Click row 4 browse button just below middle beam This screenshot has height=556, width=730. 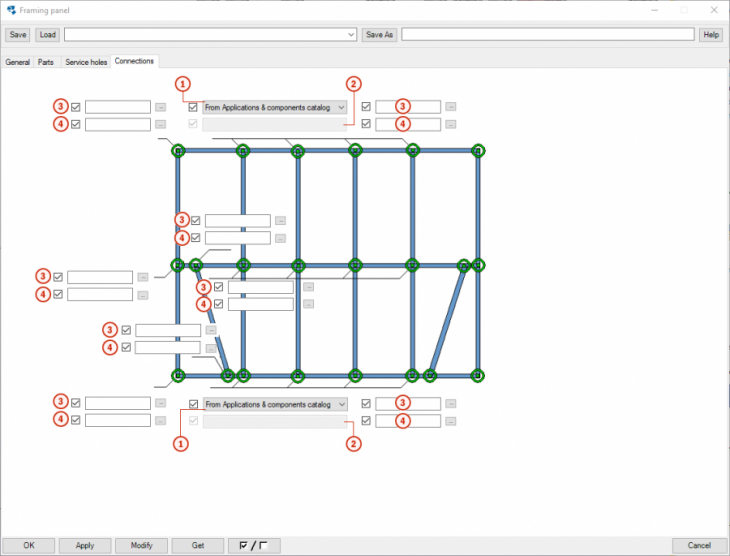pyautogui.click(x=308, y=304)
